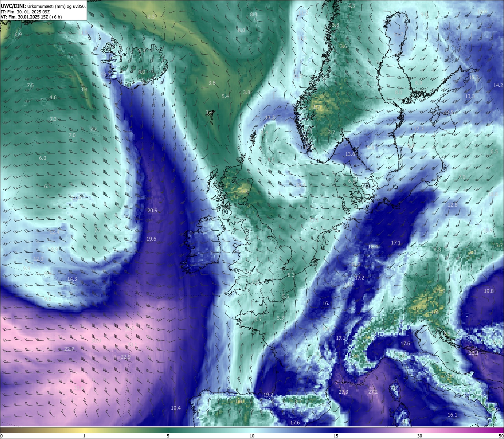Click the 19.6 value on the map
The width and height of the screenshot is (504, 439).
151,239
